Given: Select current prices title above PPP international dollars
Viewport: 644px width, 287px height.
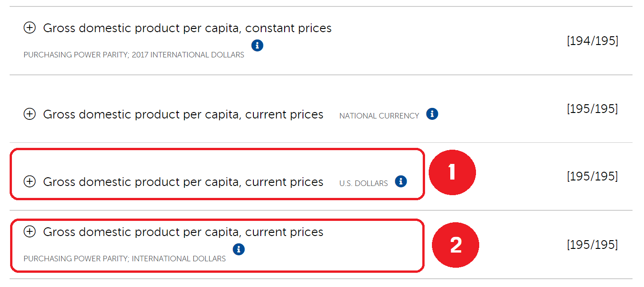Looking at the screenshot, I should (x=183, y=232).
